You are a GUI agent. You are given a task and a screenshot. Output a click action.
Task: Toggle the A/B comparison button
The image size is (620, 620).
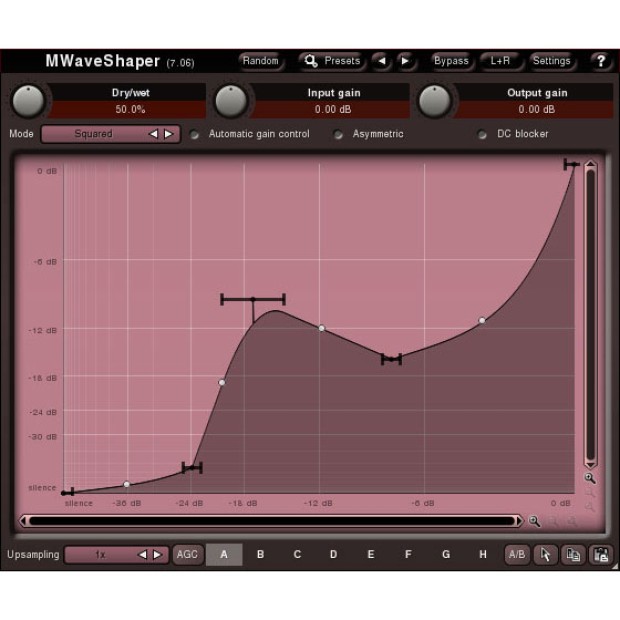tap(517, 554)
